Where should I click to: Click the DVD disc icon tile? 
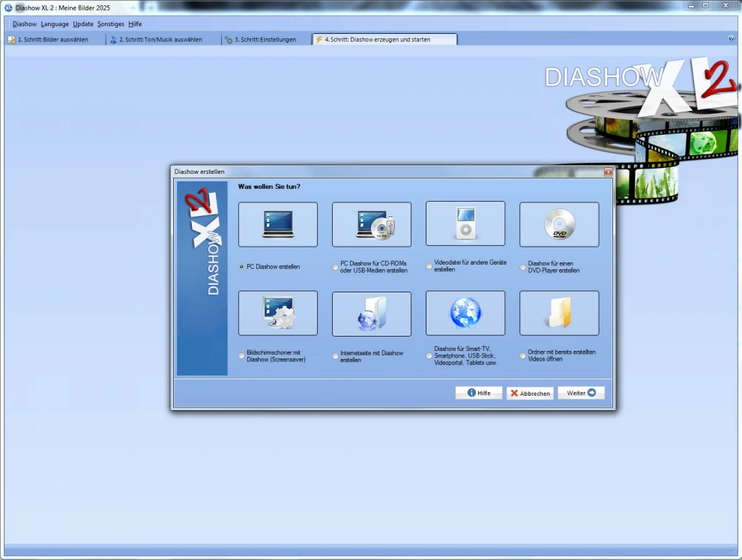(559, 224)
